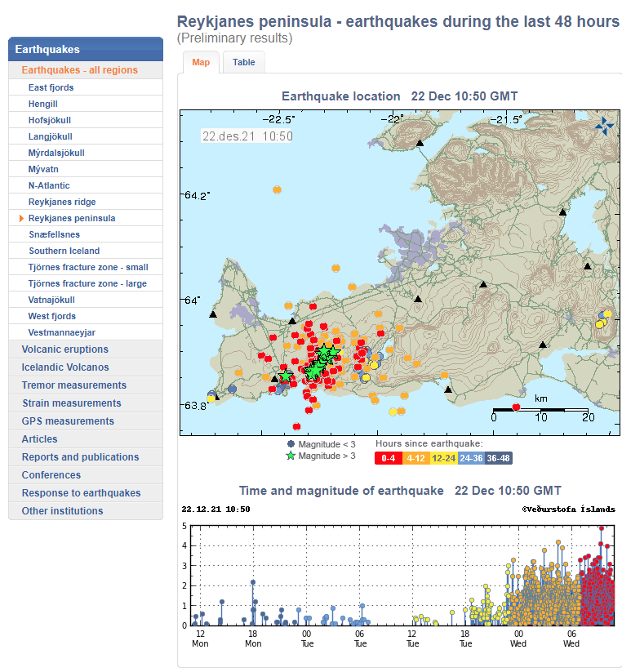Open Vatnajökull earthquake page
Screen dimensions: 622x672
[x=51, y=300]
